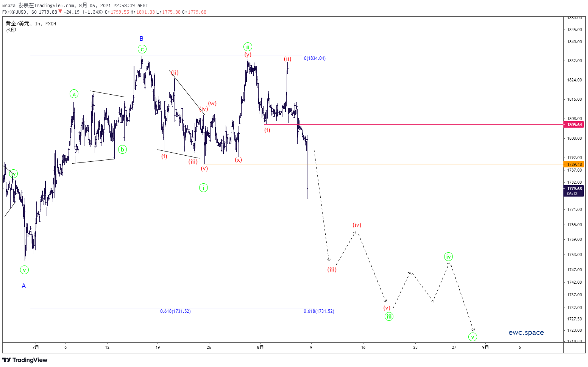This screenshot has width=588, height=367.
Task: Select the red (x) wave label
Action: point(238,160)
